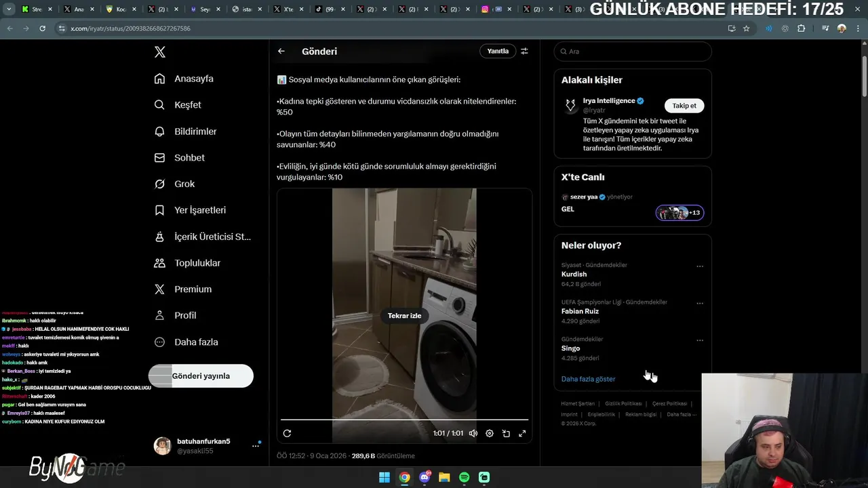Open the Singo trending topic
Viewport: 868px width, 488px height.
pyautogui.click(x=570, y=348)
